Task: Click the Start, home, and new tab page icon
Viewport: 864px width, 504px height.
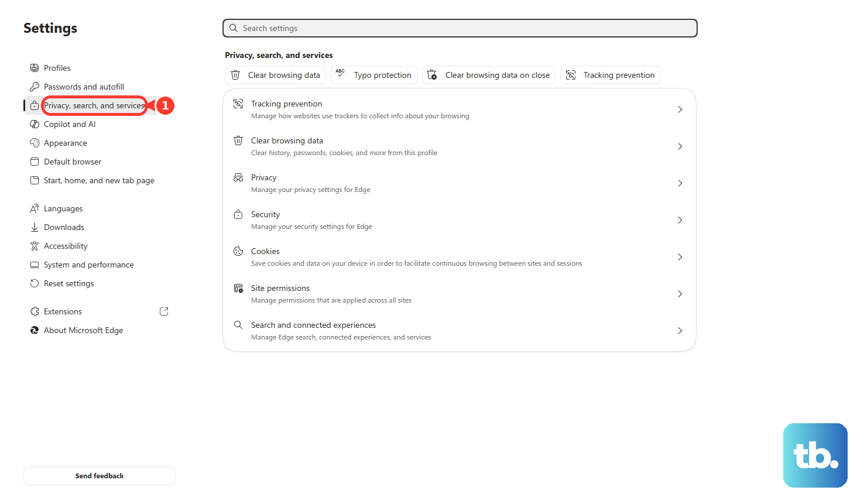Action: coord(35,180)
